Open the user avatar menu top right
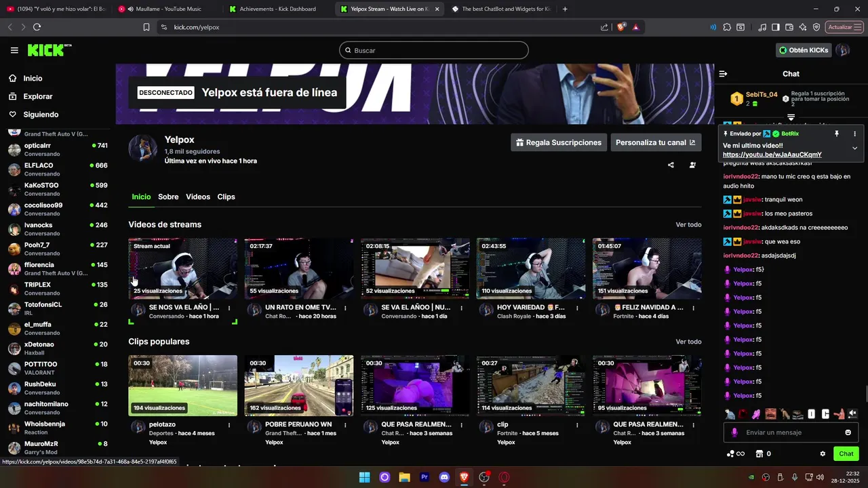 tap(842, 50)
